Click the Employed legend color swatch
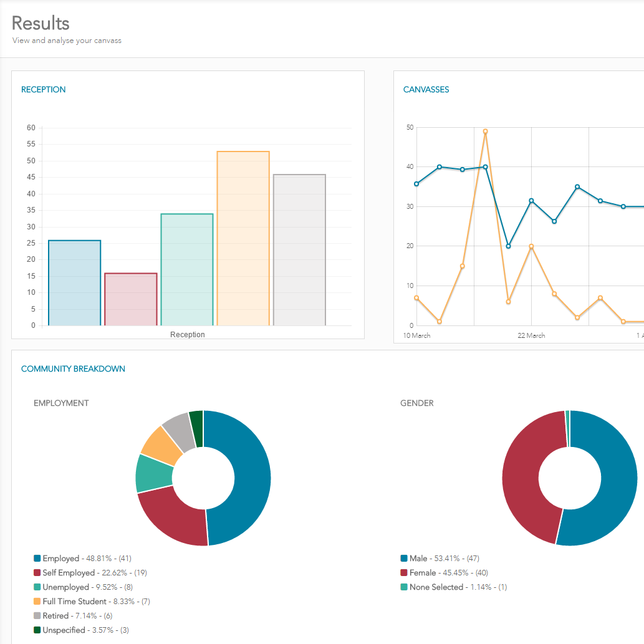 (x=37, y=559)
